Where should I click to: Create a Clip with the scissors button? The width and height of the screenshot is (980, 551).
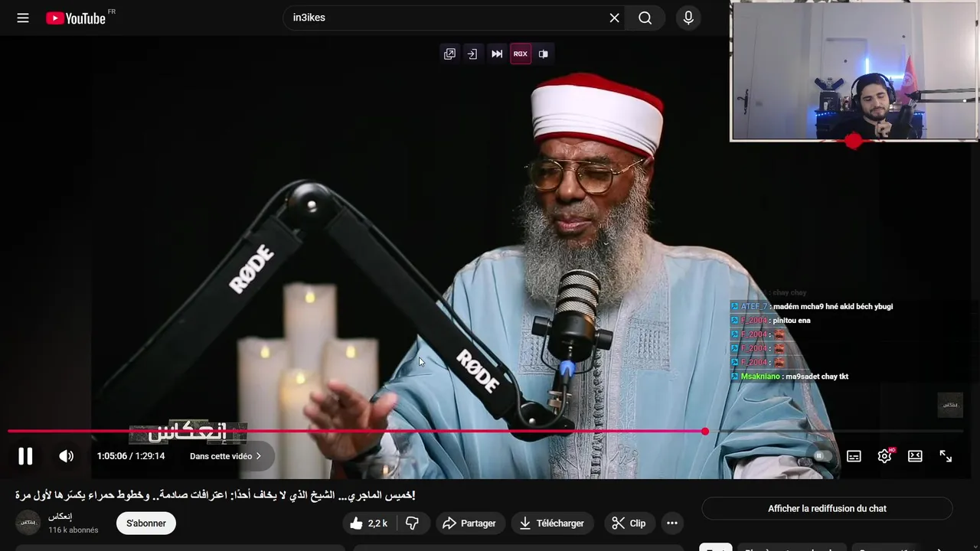pos(629,523)
